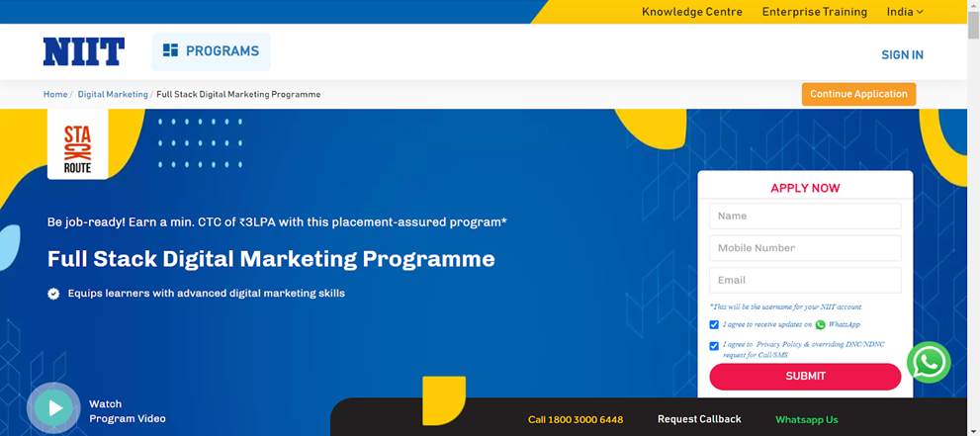
Task: Click the Full Stack Digital Marketing Programme breadcrumb
Action: 238,94
